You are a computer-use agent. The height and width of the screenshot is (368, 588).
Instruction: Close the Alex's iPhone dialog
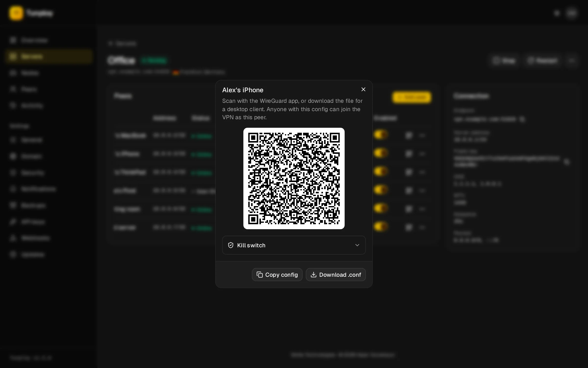pos(363,90)
